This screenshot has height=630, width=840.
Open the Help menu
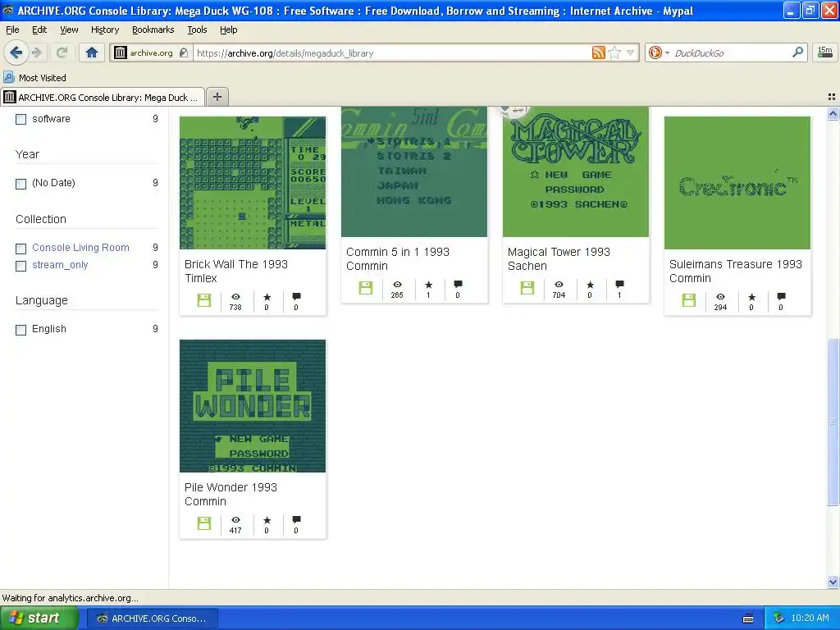point(228,30)
